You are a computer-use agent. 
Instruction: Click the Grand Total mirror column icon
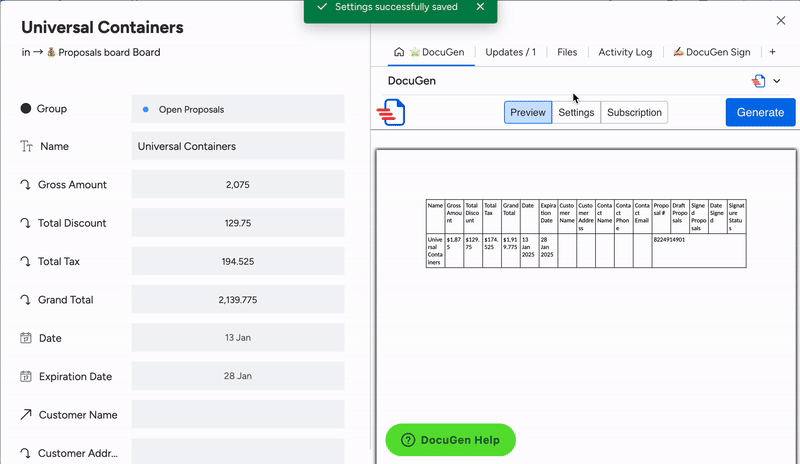pos(26,299)
